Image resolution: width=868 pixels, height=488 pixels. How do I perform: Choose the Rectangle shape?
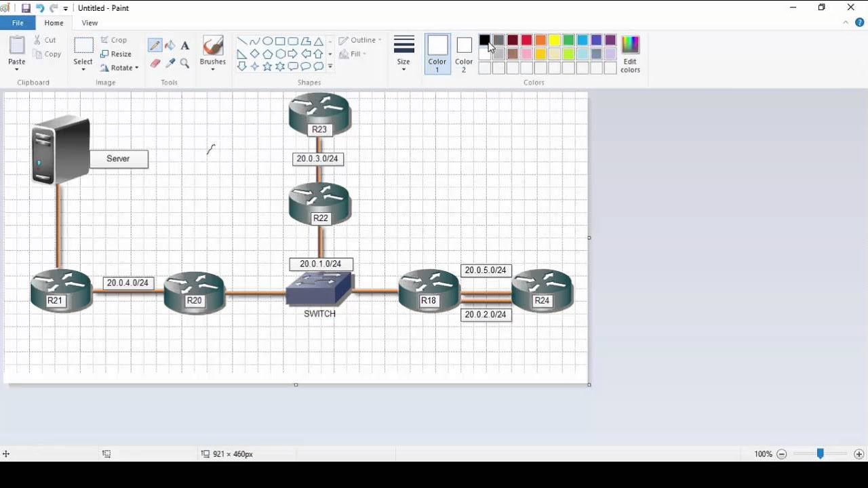[x=280, y=41]
